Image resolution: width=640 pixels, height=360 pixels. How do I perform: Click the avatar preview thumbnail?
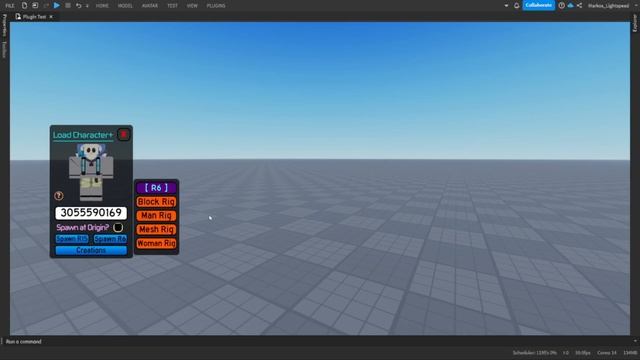(x=91, y=171)
